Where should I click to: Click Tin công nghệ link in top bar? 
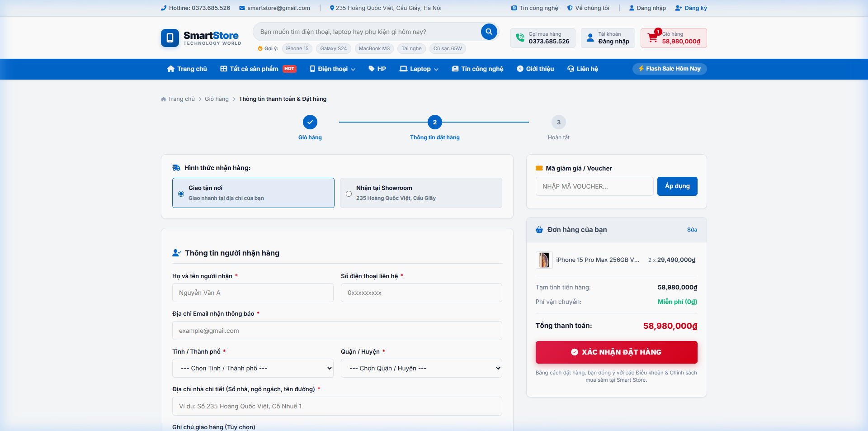pos(535,8)
